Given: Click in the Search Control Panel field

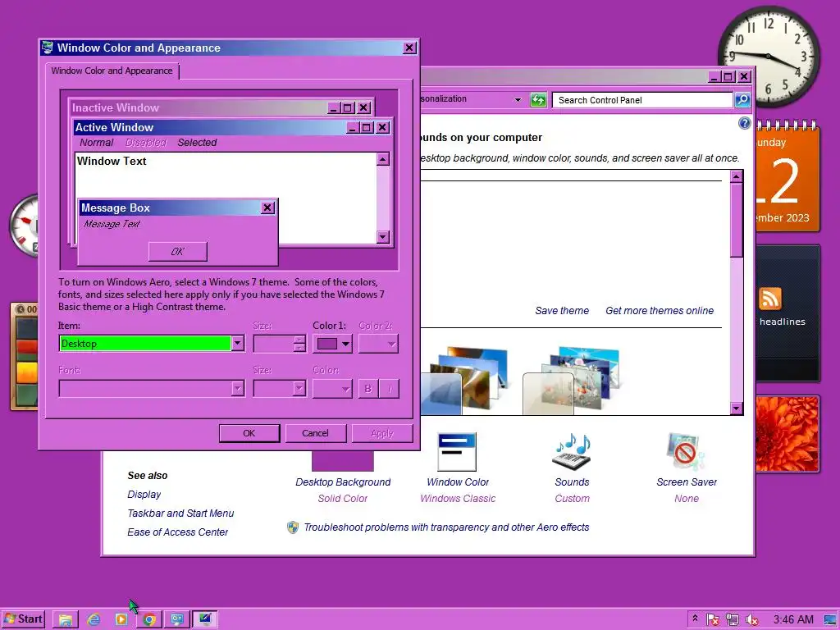Looking at the screenshot, I should (642, 100).
